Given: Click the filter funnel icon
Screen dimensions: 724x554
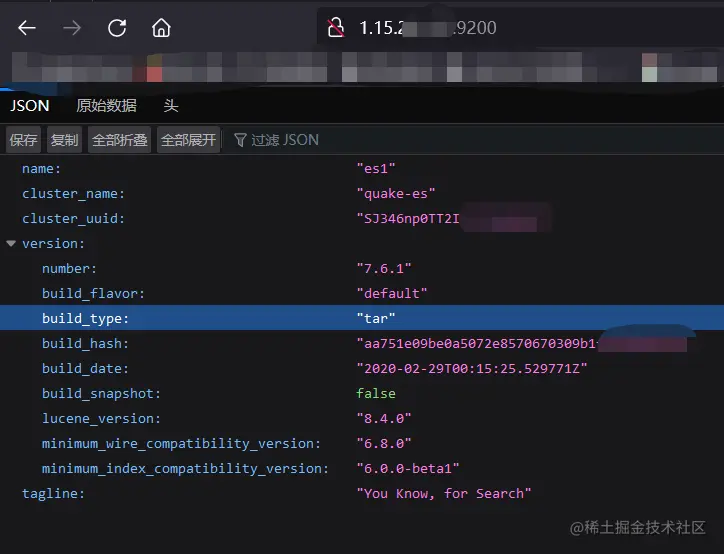Looking at the screenshot, I should [240, 140].
